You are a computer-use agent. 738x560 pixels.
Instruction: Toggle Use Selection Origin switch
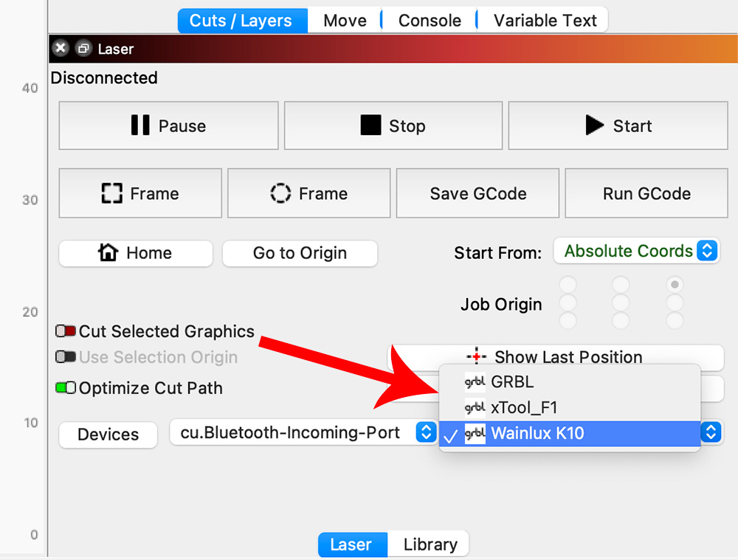[66, 357]
